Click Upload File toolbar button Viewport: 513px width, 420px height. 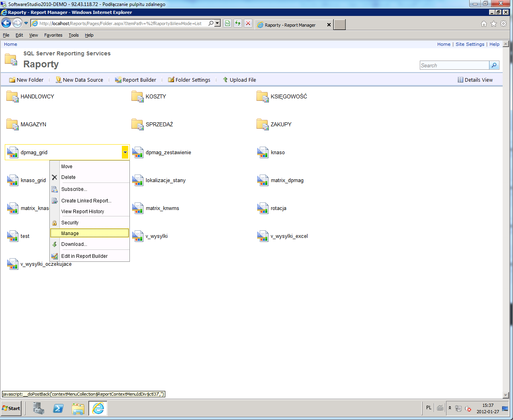click(x=239, y=80)
